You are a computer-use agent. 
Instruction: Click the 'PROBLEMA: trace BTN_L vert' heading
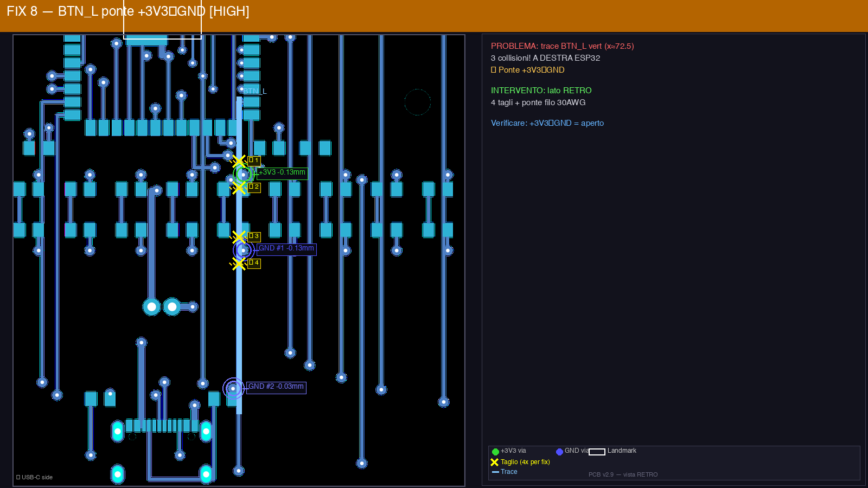pos(562,46)
